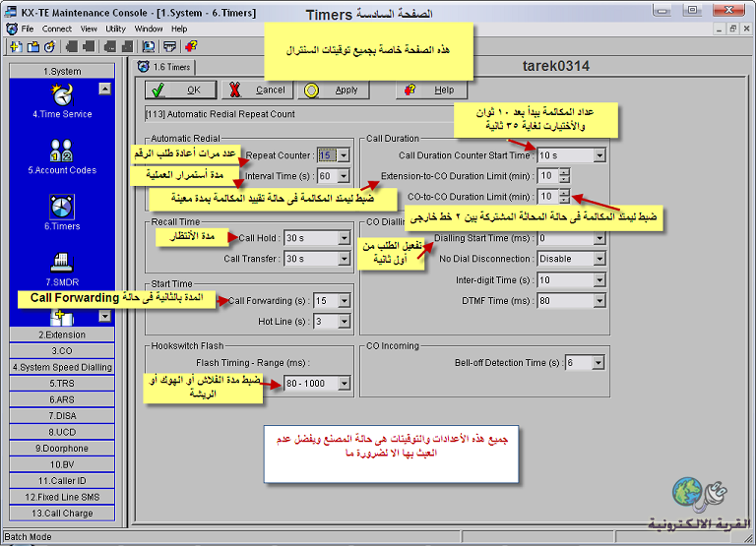Click the Apply button
This screenshot has width=756, height=546.
pos(334,91)
